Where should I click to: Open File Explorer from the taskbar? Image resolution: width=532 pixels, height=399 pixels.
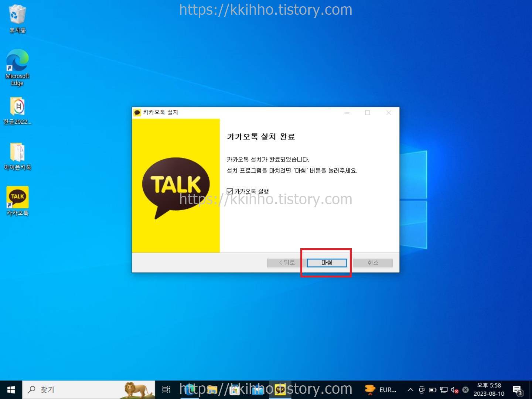(x=212, y=390)
